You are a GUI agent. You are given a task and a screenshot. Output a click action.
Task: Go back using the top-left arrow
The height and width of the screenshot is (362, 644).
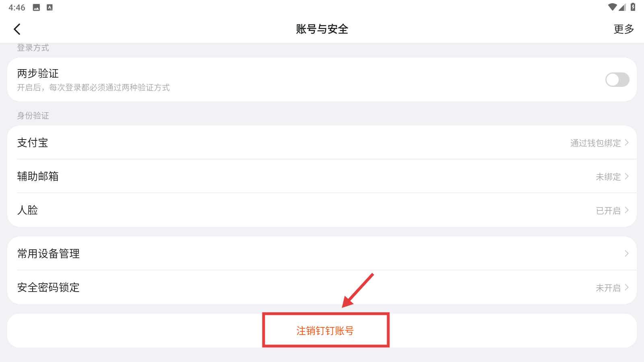click(x=17, y=29)
